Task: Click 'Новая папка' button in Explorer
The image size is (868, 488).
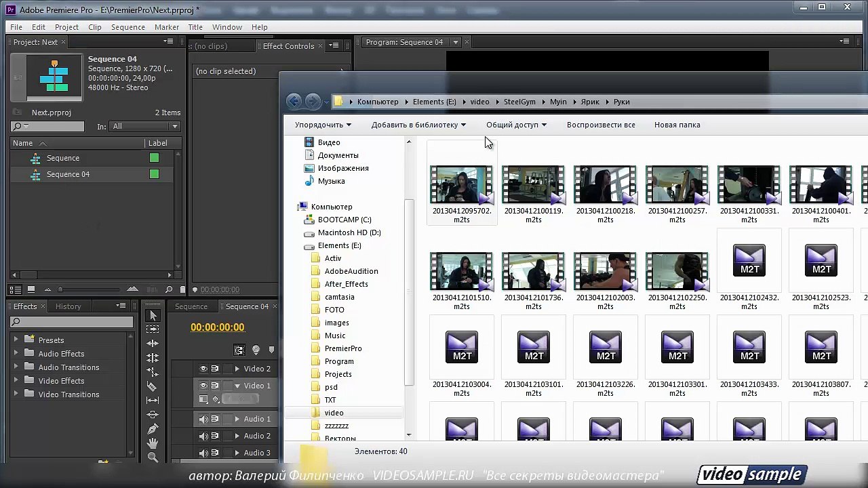Action: coord(677,125)
